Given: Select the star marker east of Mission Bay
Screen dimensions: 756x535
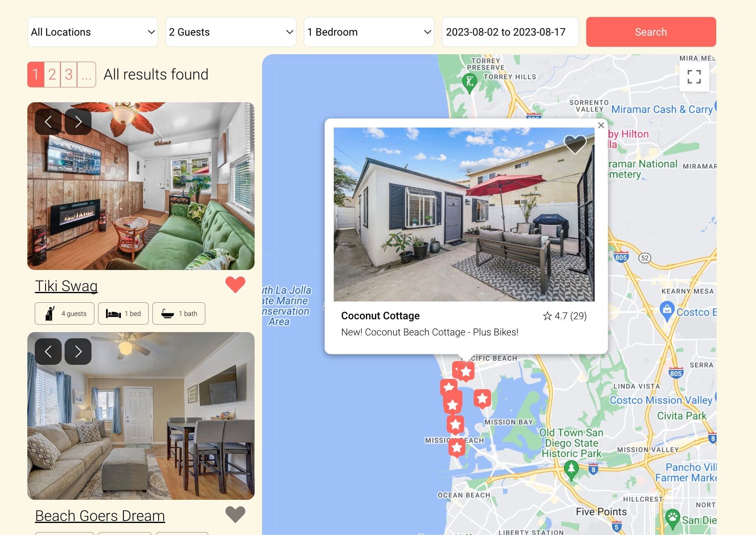Looking at the screenshot, I should click(482, 399).
